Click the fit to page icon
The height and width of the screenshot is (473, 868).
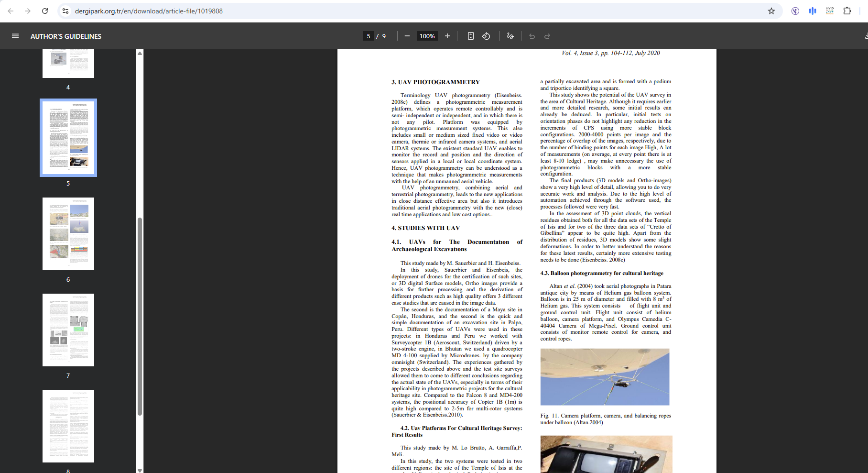tap(470, 36)
